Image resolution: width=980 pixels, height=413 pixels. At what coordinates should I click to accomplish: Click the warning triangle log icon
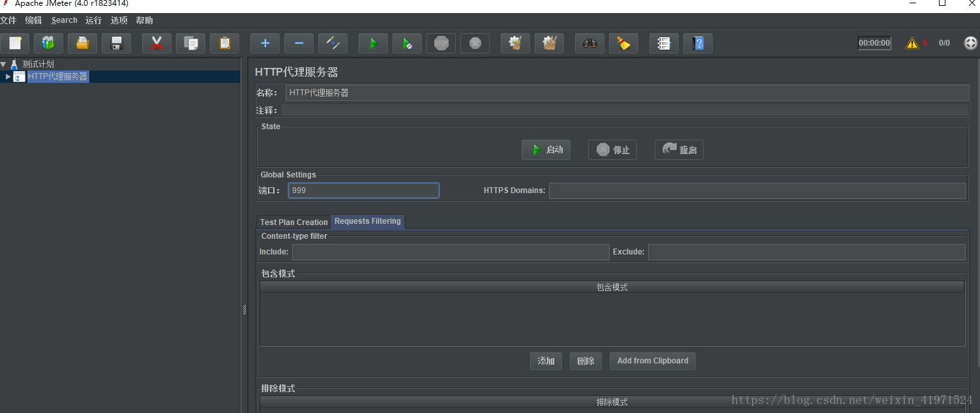pyautogui.click(x=912, y=43)
